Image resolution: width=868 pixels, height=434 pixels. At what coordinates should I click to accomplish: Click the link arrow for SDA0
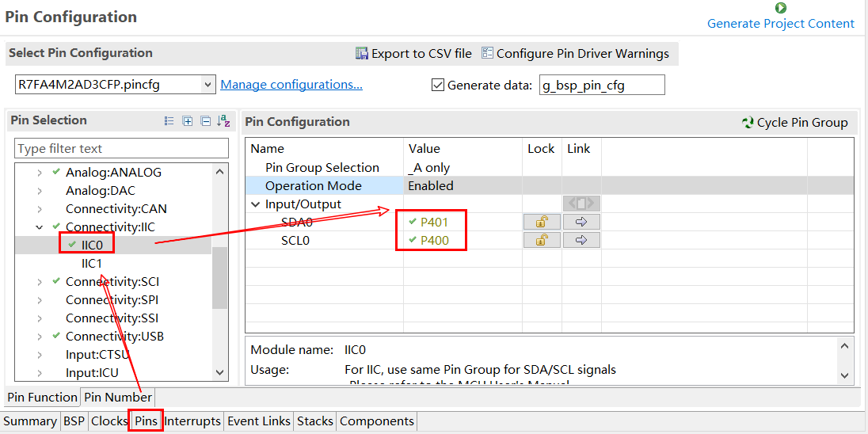581,222
